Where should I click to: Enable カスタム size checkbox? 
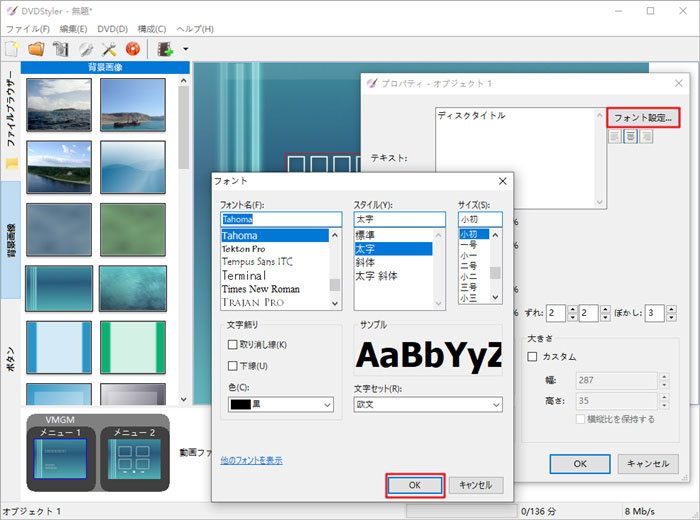tap(532, 357)
